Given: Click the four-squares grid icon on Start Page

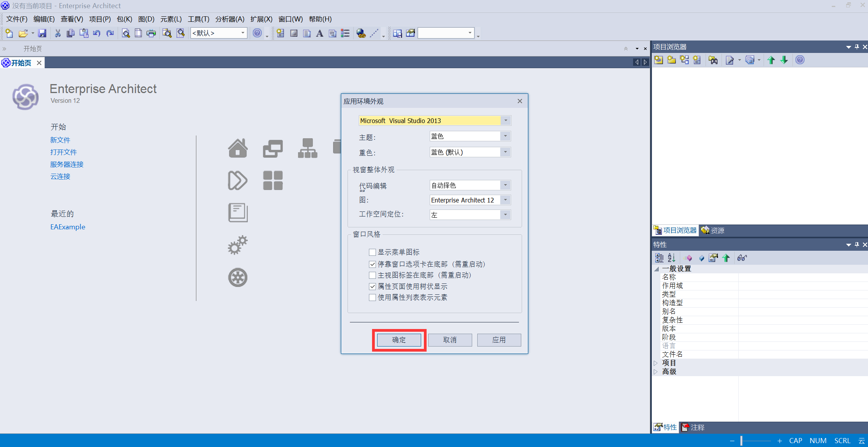Looking at the screenshot, I should [x=273, y=180].
